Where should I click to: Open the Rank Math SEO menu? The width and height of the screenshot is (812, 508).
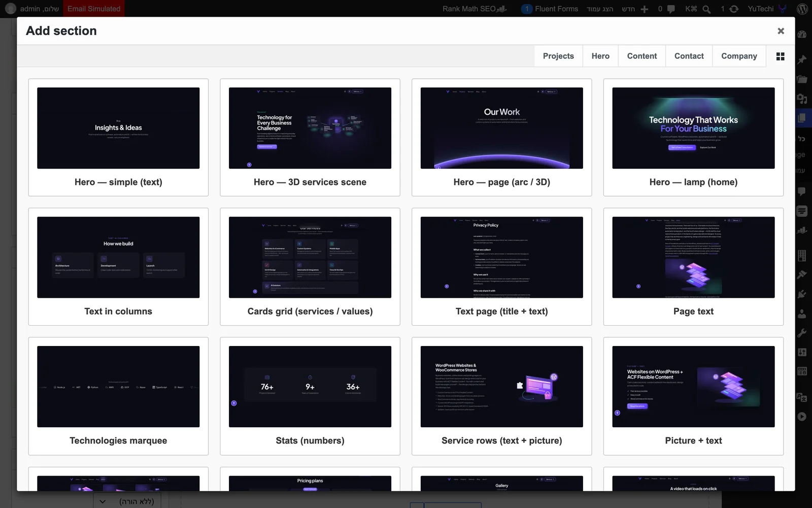[x=475, y=9]
